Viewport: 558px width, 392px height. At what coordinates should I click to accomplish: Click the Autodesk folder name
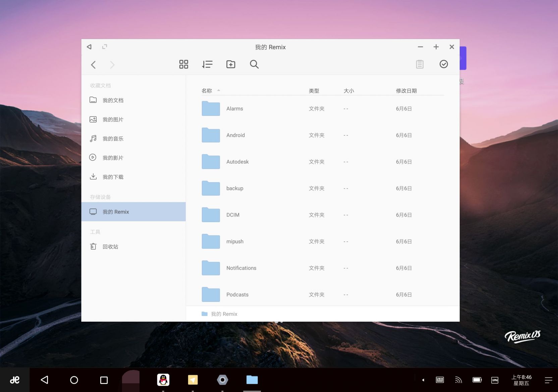[237, 161]
